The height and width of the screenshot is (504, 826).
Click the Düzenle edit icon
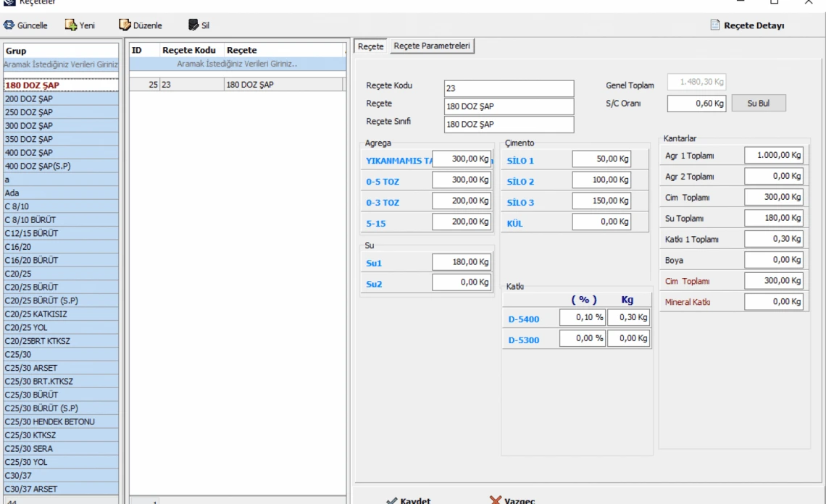point(125,25)
